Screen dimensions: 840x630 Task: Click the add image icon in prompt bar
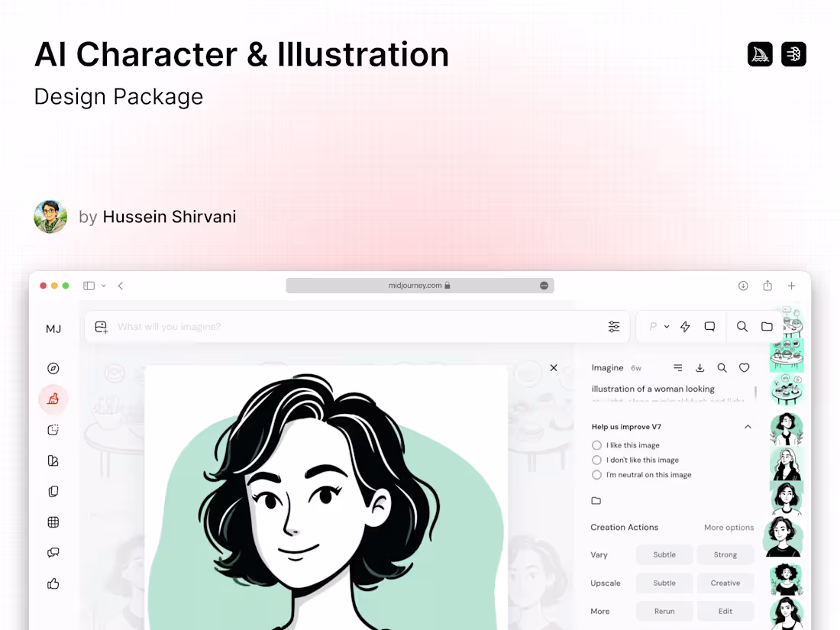(x=102, y=327)
